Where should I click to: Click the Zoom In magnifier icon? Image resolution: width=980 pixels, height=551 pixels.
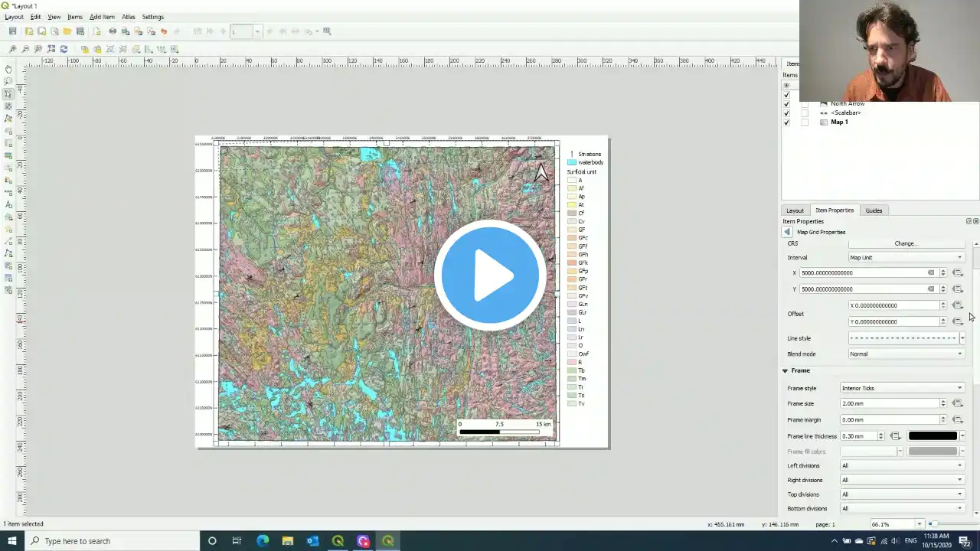pos(12,49)
